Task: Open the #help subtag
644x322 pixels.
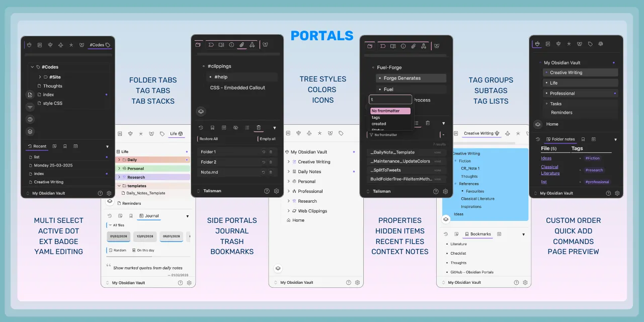Action: click(243, 77)
